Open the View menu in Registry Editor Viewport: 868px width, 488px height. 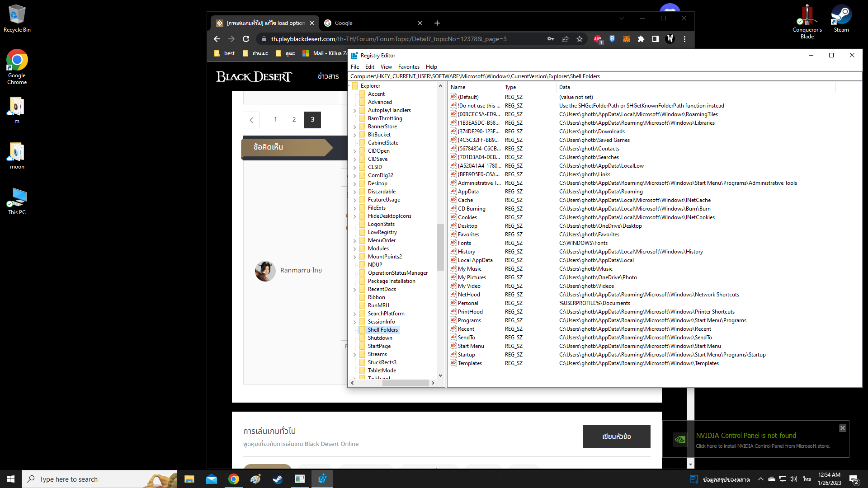pos(386,67)
